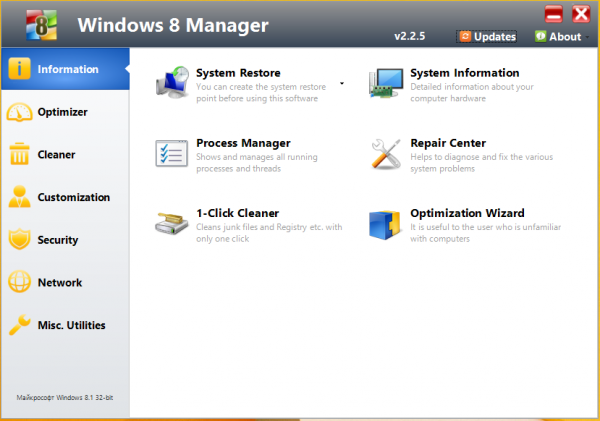
Task: Click 'Helps to diagnose and fix' description
Action: coord(481,163)
